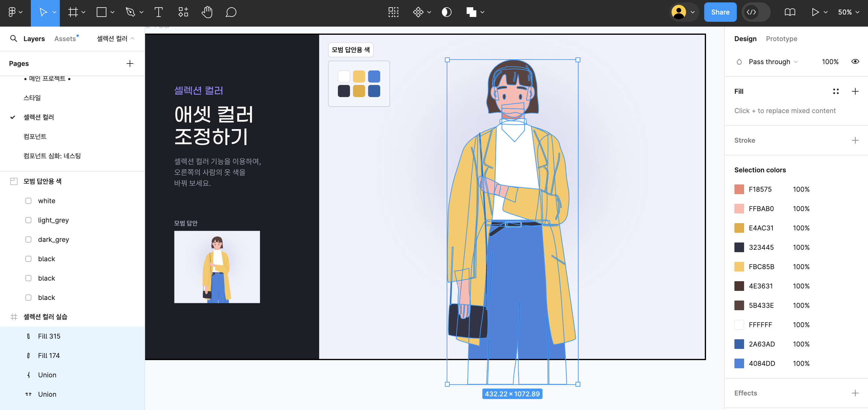The width and height of the screenshot is (868, 410).
Task: Toggle layer visibility eye icon
Action: (855, 62)
